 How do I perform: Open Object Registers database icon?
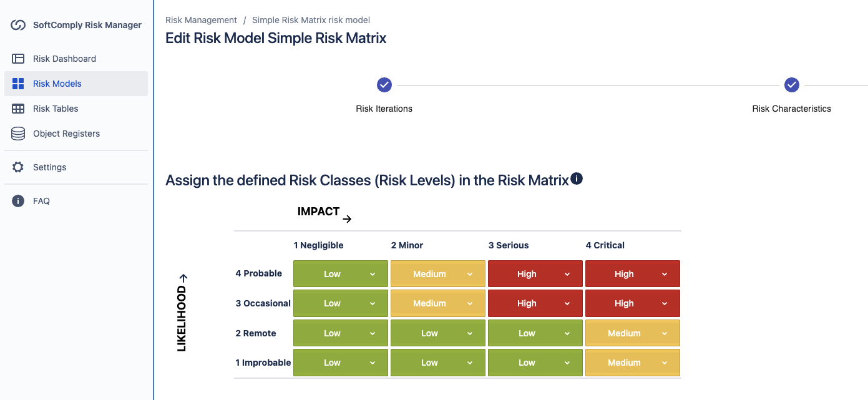18,134
